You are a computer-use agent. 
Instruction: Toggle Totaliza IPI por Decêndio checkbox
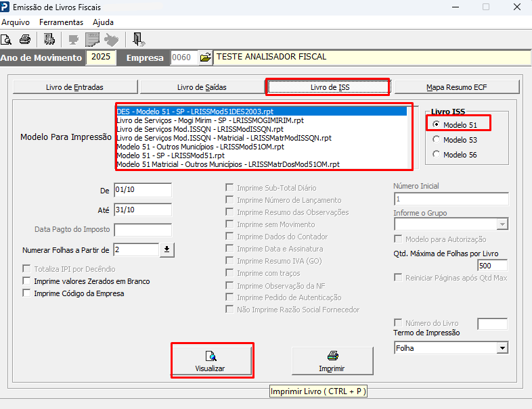(x=26, y=268)
